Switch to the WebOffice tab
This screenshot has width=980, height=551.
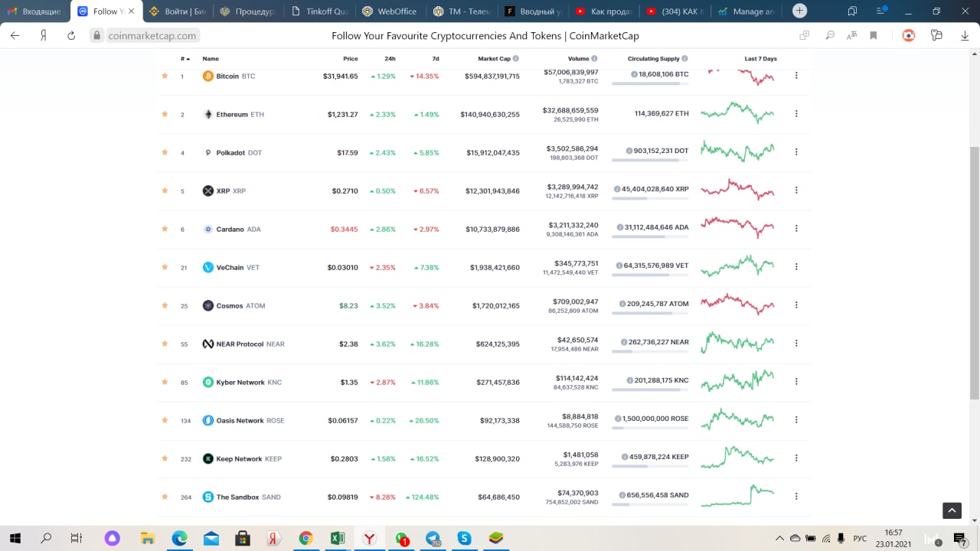coord(390,11)
